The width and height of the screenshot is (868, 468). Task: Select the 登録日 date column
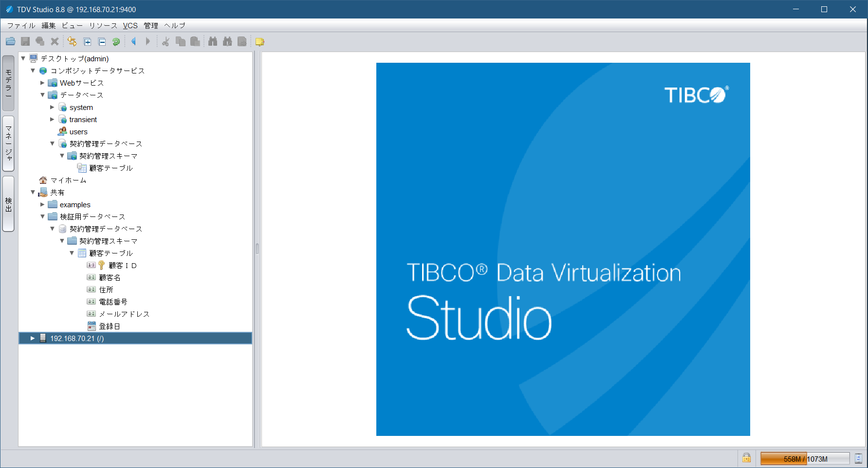tap(110, 326)
